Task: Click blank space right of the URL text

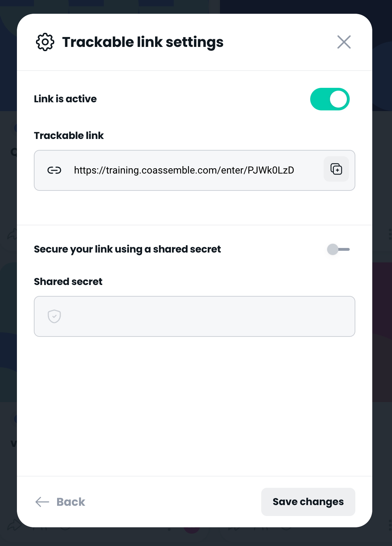Action: tap(308, 170)
